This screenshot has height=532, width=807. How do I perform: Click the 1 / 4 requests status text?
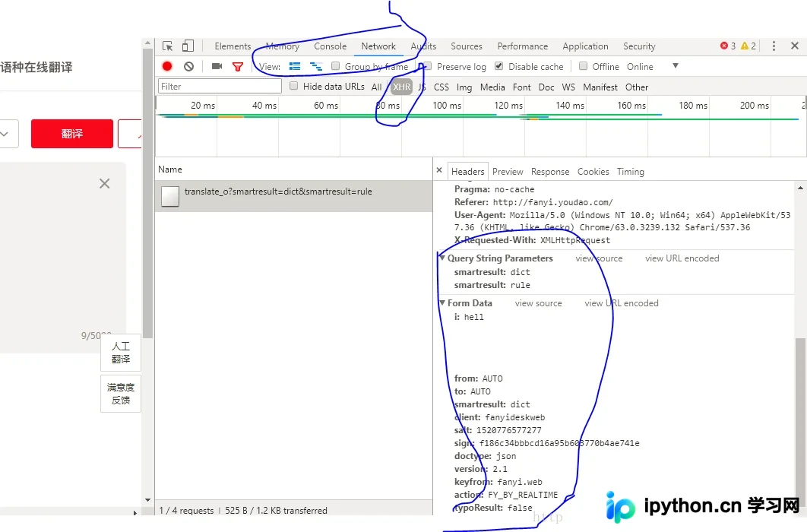click(186, 511)
